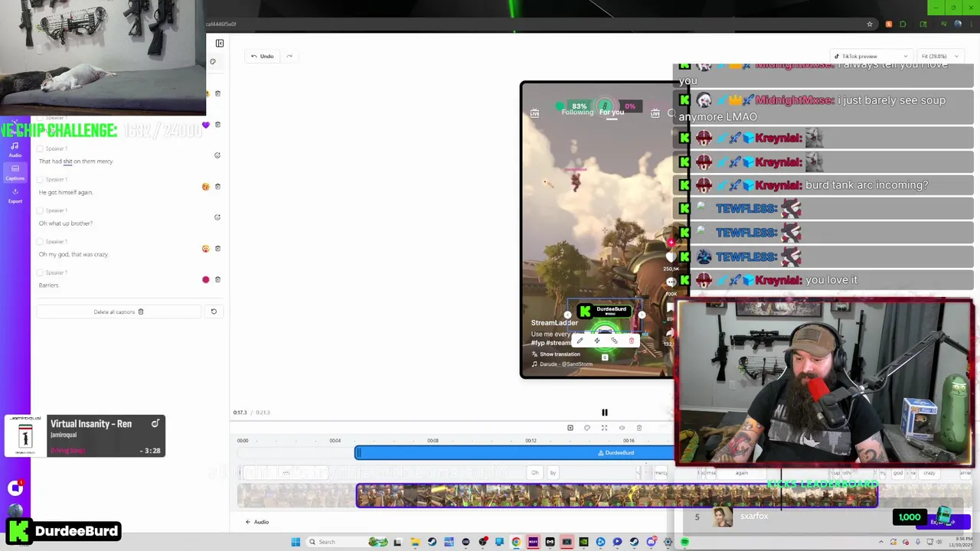Delete caption with the purple heart emoji
Image resolution: width=980 pixels, height=551 pixels.
click(218, 124)
